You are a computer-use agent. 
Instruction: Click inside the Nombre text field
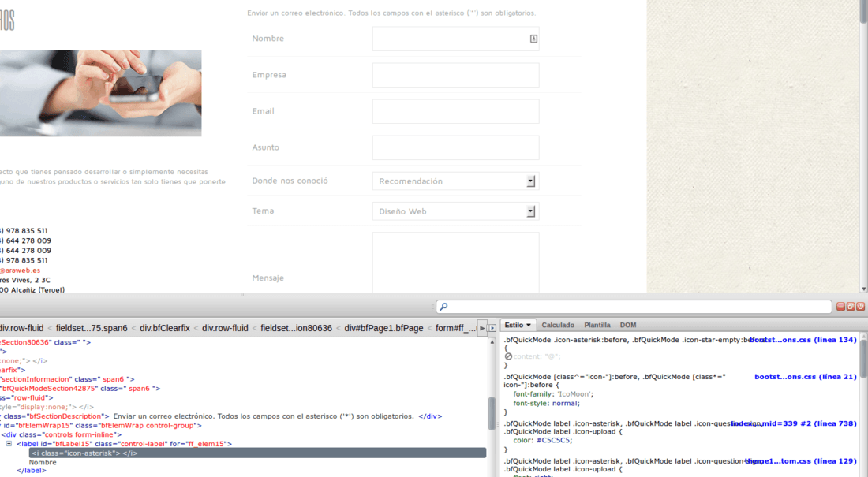(x=455, y=39)
